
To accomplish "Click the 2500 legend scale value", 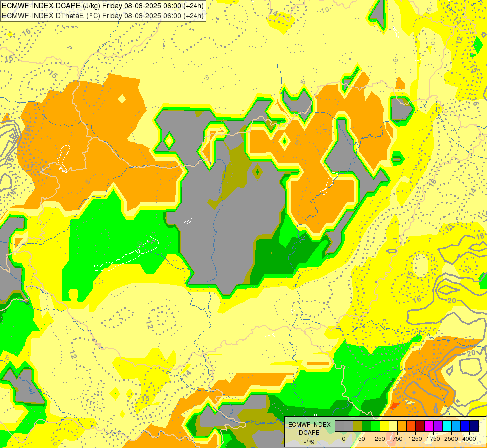I will (x=451, y=439).
